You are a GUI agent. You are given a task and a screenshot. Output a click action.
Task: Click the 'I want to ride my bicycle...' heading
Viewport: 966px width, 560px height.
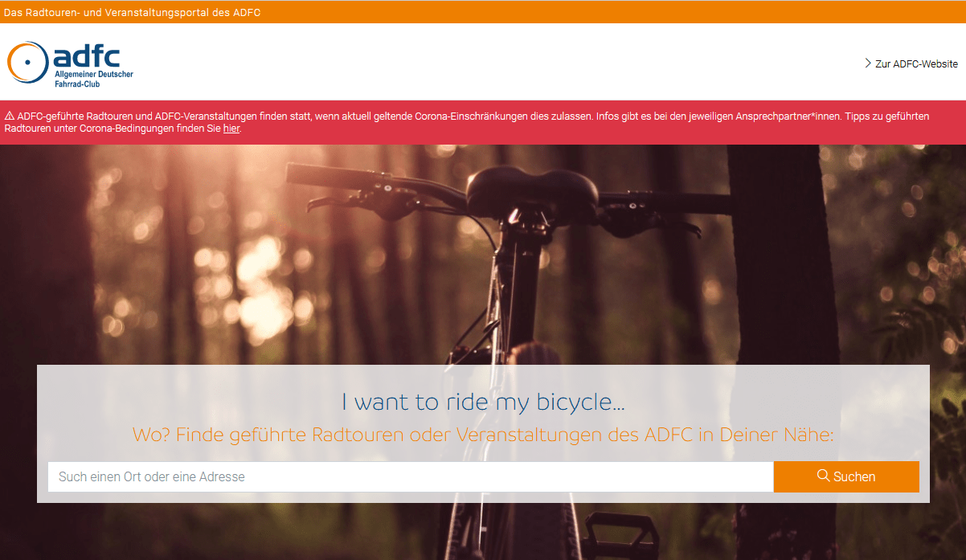point(483,401)
